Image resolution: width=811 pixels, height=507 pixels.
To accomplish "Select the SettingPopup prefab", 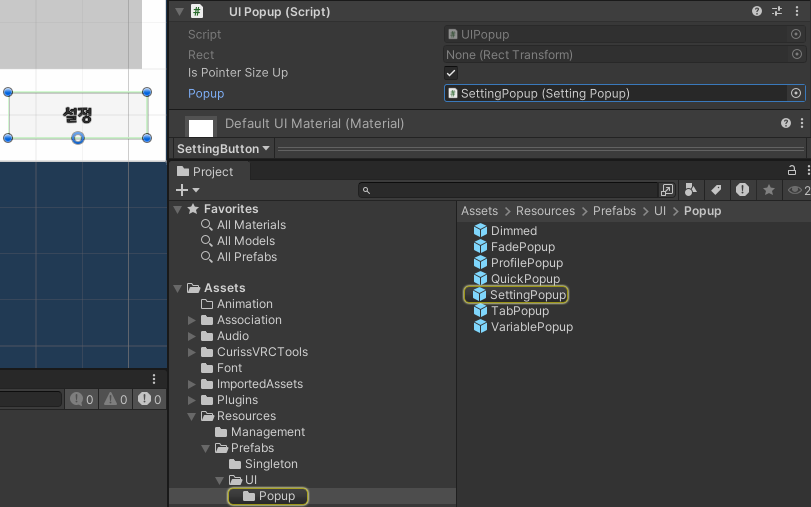I will point(516,295).
